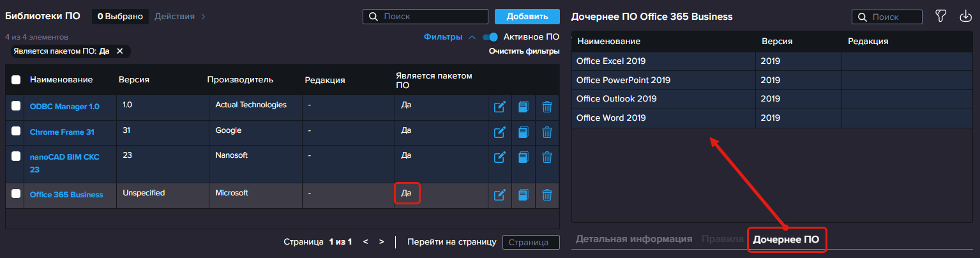
Task: Open filter icon in Дочернее ПО panel
Action: (x=940, y=16)
